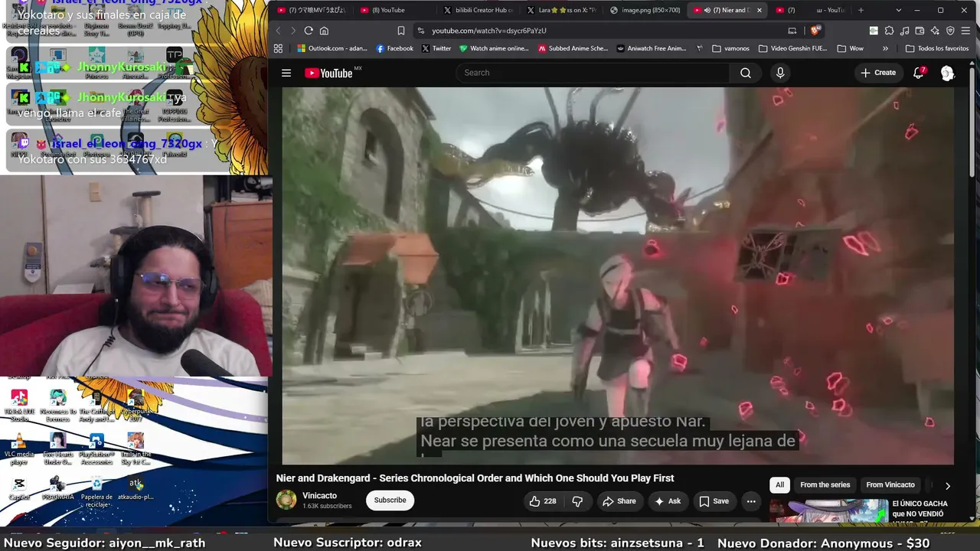
Task: Open TikTok LIVE Studio desktop shortcut
Action: (19, 406)
